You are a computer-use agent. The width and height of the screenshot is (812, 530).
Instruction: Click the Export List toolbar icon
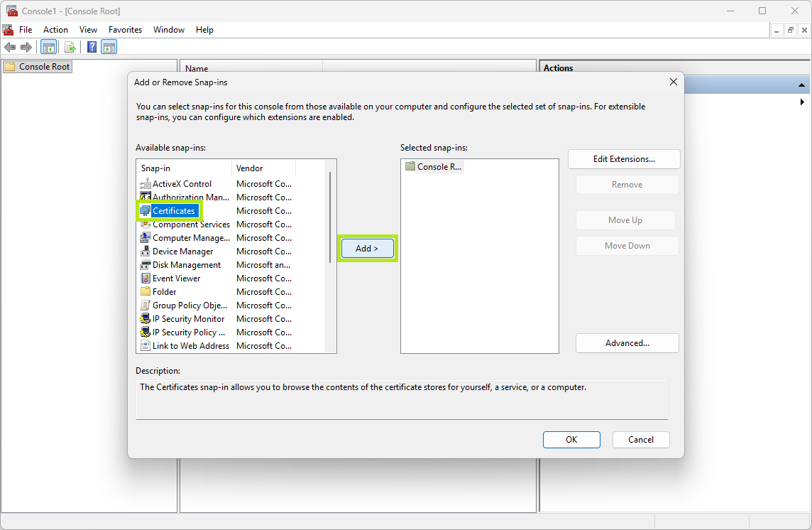point(70,47)
